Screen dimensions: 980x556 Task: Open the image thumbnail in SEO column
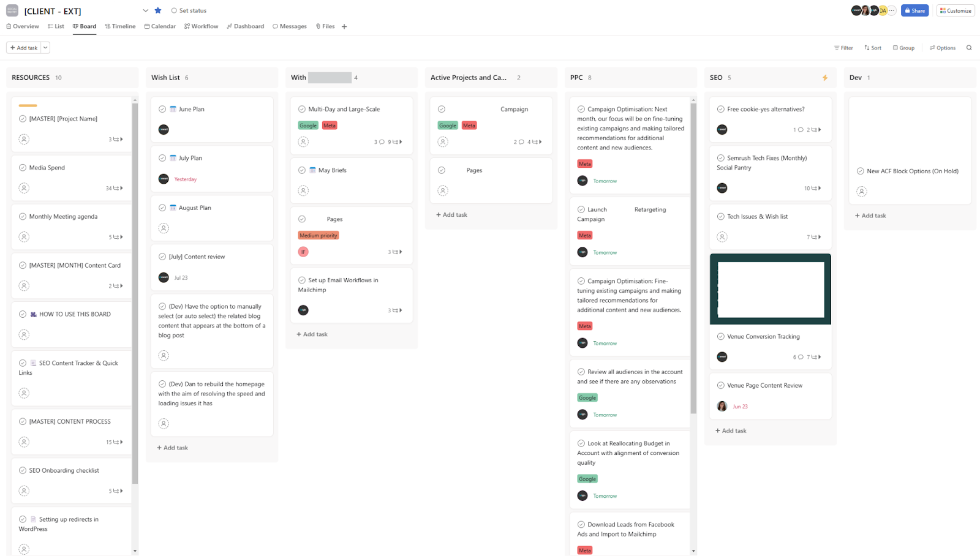pos(771,289)
